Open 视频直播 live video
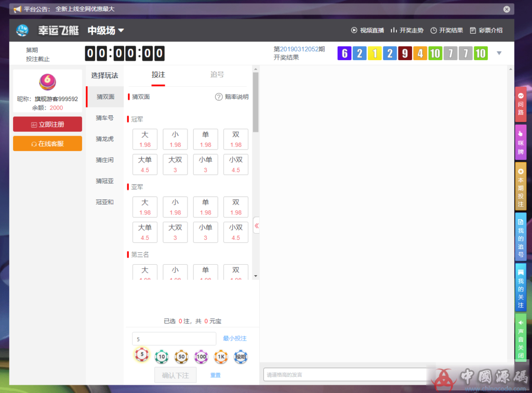This screenshot has width=532, height=393. pos(367,30)
